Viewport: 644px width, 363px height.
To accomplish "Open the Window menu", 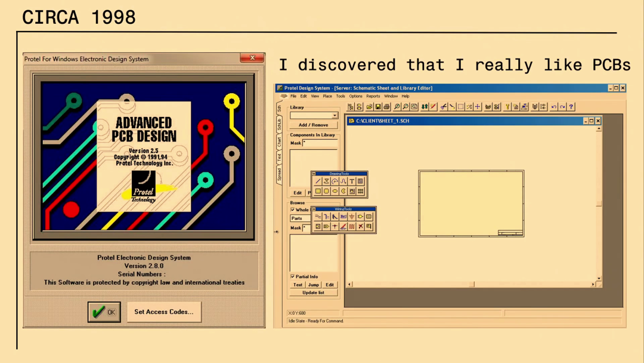I will coord(391,96).
